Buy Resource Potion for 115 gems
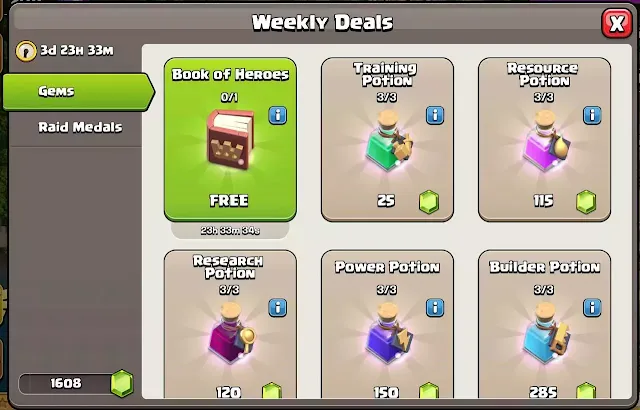The width and height of the screenshot is (640, 410). click(544, 139)
